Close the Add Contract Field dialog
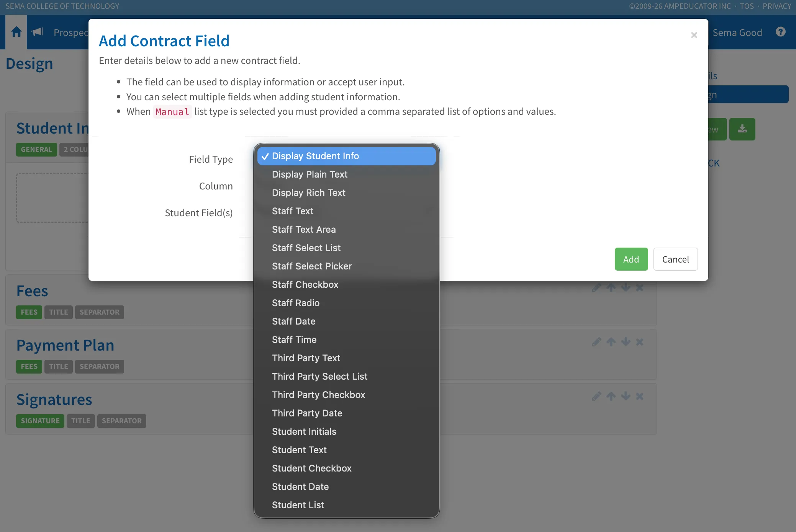Viewport: 796px width, 532px height. (x=694, y=35)
